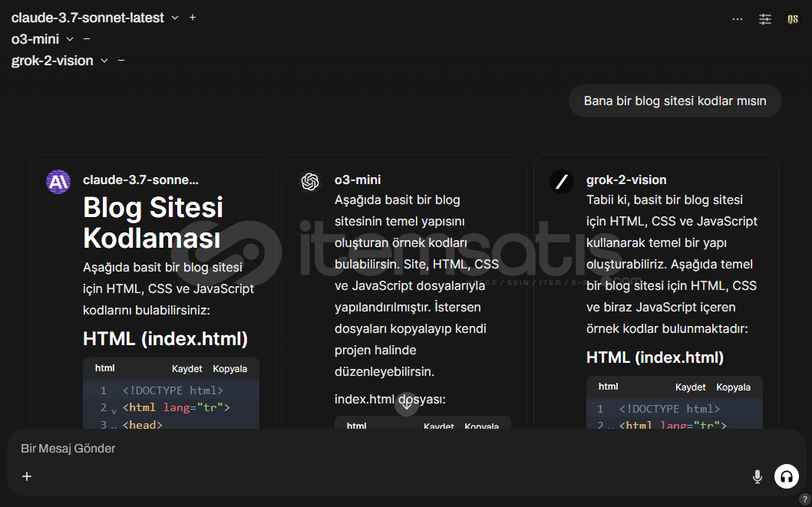Collapse line 2 fold arrow in claude code block
This screenshot has height=507, width=812.
114,411
